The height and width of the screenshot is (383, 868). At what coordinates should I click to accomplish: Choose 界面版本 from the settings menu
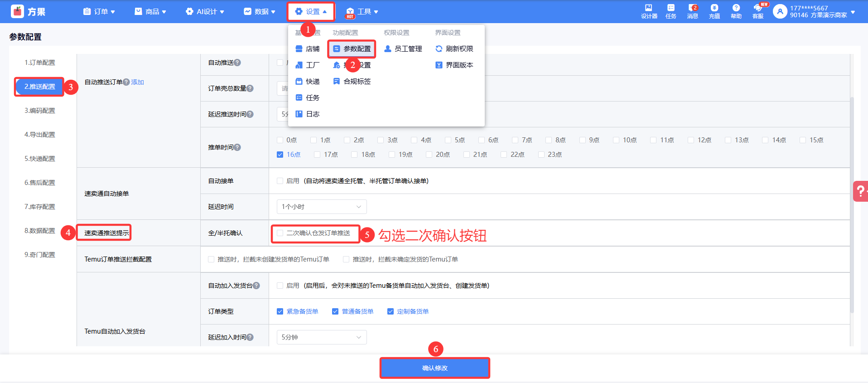click(x=454, y=65)
